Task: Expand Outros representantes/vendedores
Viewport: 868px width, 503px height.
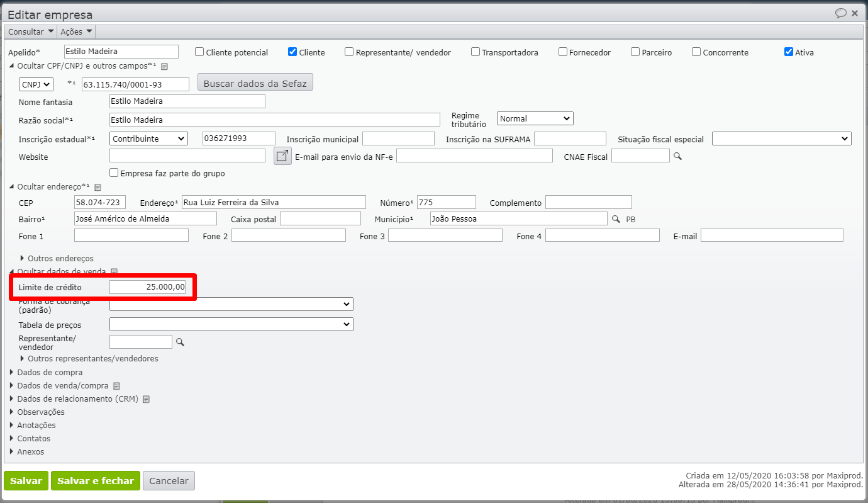Action: 89,358
